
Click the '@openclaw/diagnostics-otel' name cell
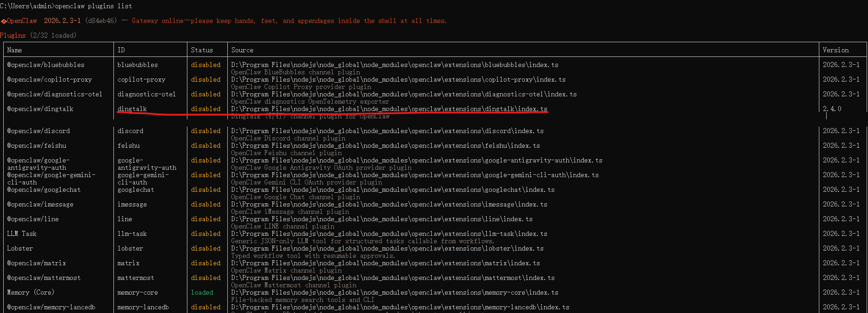55,94
